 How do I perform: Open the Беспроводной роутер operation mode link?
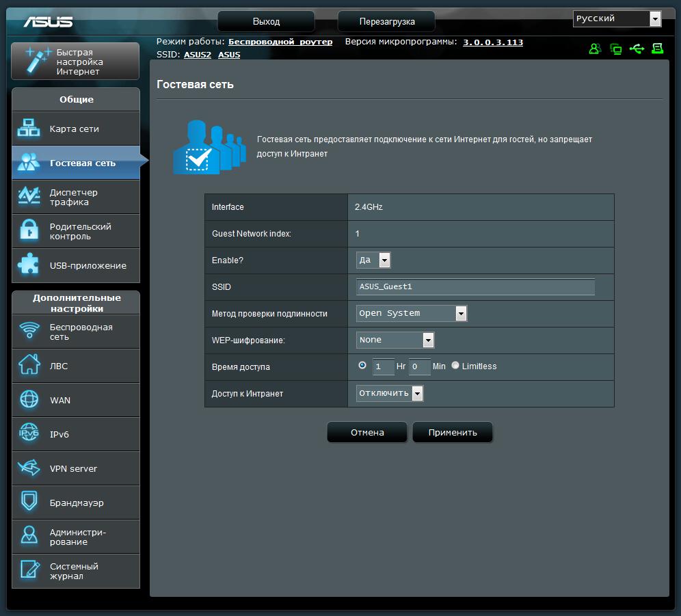[x=280, y=42]
